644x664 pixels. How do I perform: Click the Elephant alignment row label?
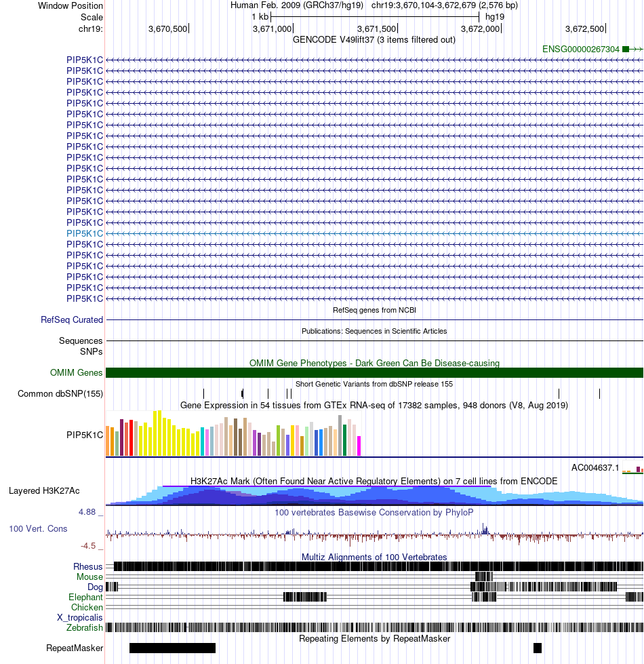point(85,597)
